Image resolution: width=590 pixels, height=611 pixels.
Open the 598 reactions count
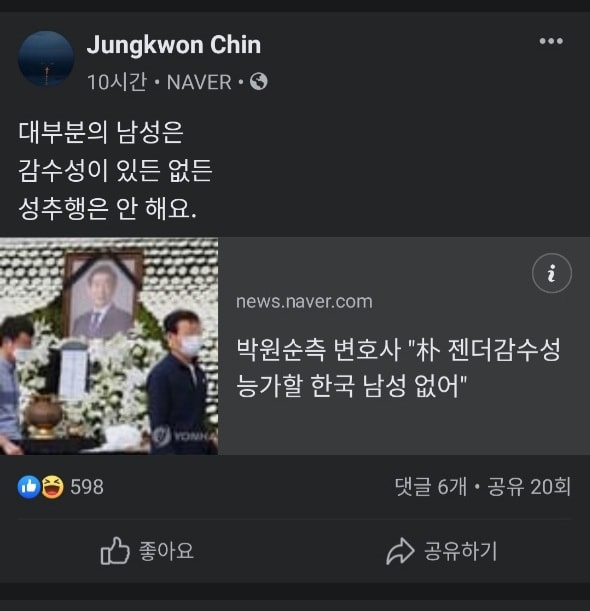click(87, 487)
